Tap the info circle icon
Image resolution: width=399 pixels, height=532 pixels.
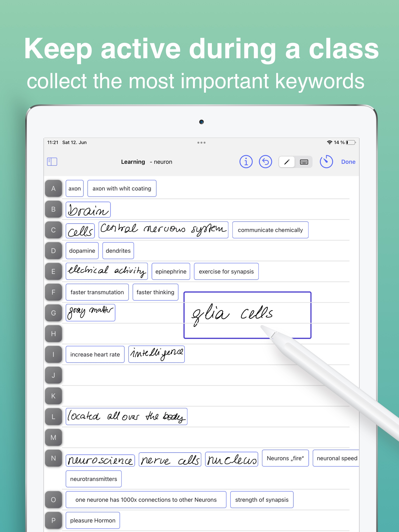[246, 162]
